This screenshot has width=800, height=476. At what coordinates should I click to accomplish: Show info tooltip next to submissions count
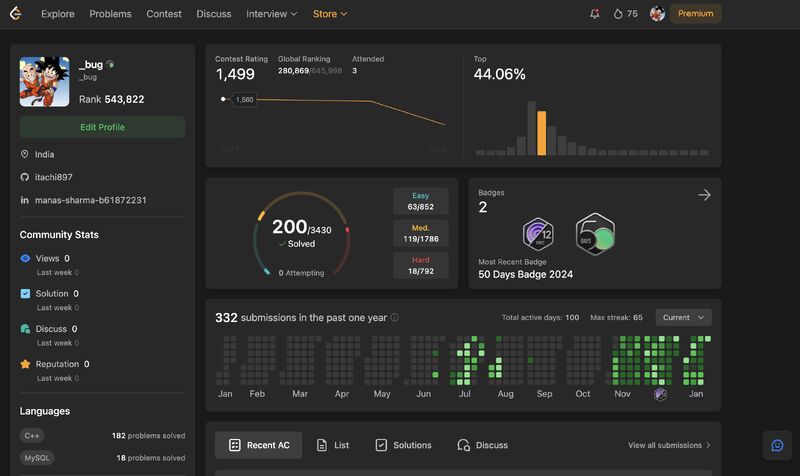(394, 317)
